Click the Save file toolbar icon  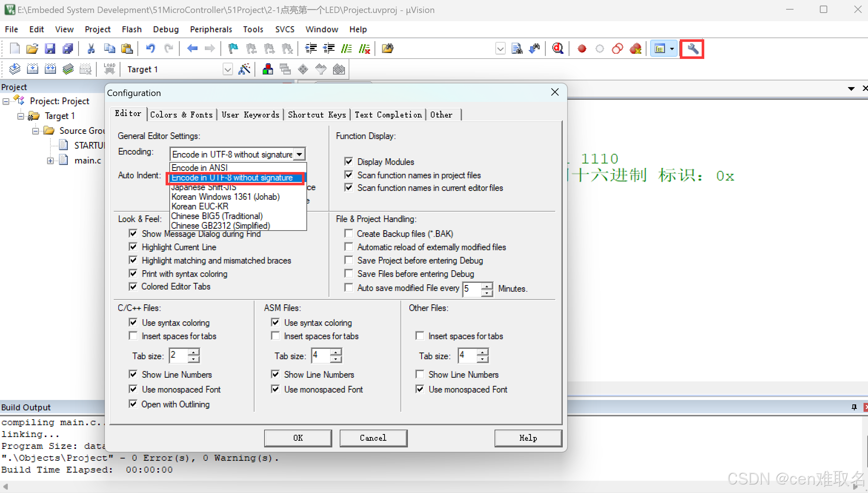50,49
